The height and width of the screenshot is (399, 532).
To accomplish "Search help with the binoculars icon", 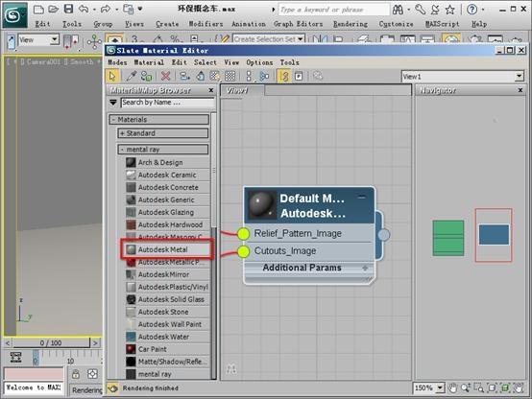I will point(398,10).
